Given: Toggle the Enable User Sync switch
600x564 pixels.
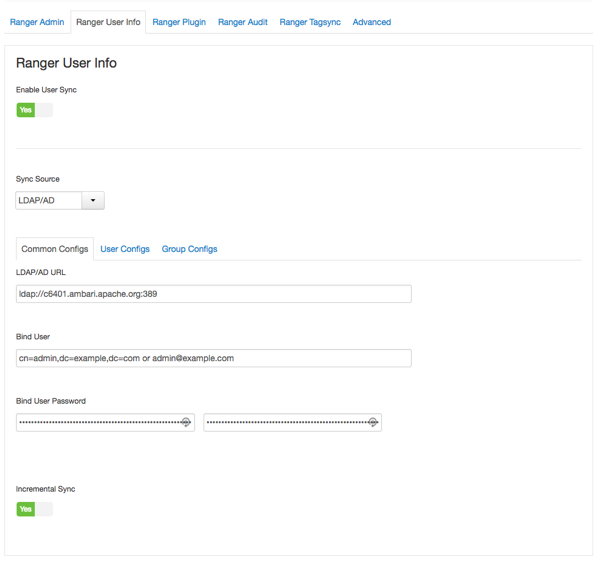Looking at the screenshot, I should pyautogui.click(x=34, y=110).
